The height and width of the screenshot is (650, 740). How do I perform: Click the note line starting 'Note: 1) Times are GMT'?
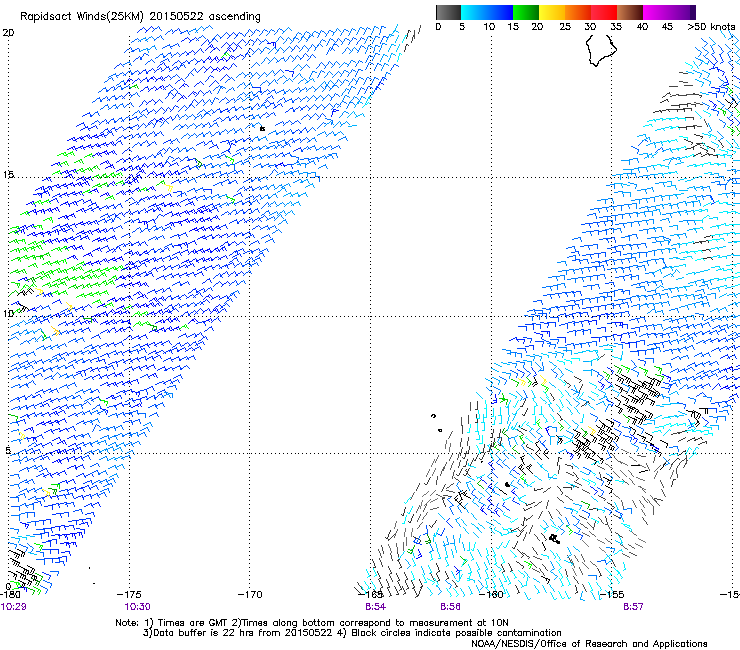pyautogui.click(x=312, y=623)
